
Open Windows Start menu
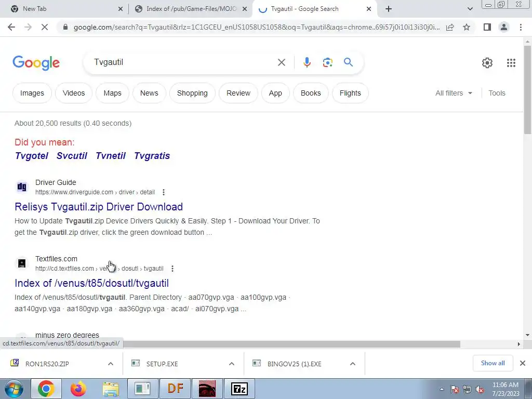14,389
